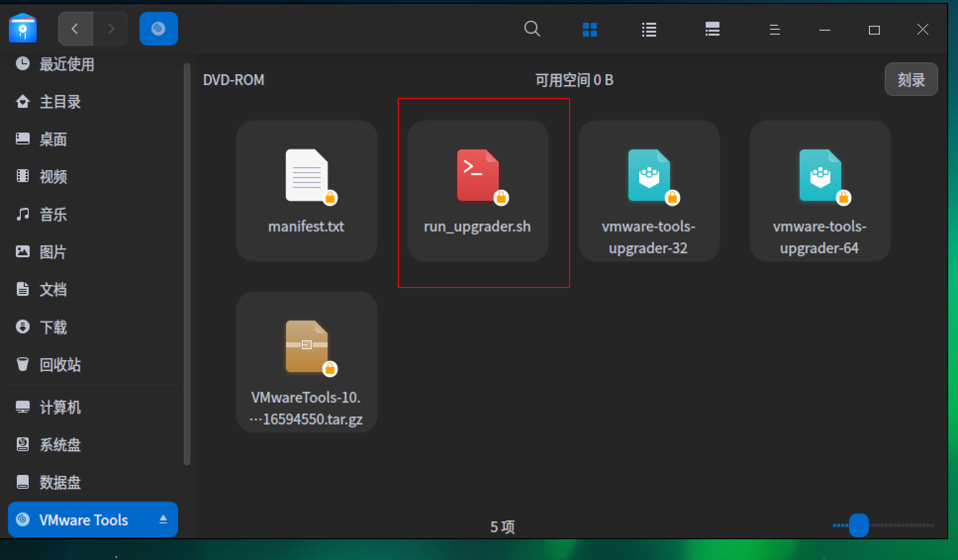Click the disc address bar button
Image resolution: width=958 pixels, height=560 pixels.
[158, 29]
